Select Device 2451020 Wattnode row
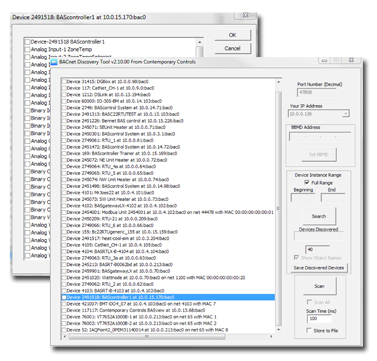This screenshot has width=377, height=361. coord(156,277)
